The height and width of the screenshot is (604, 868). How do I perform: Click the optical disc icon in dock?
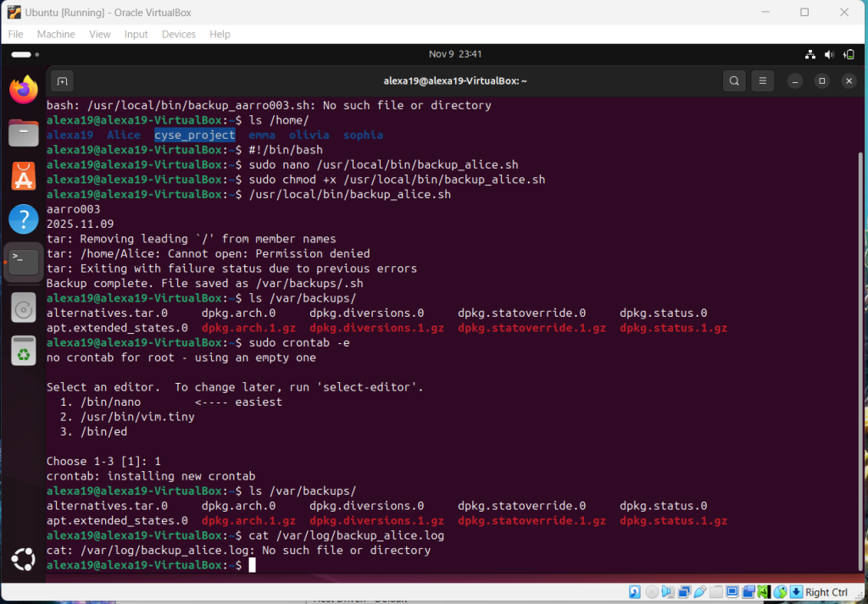[x=24, y=307]
